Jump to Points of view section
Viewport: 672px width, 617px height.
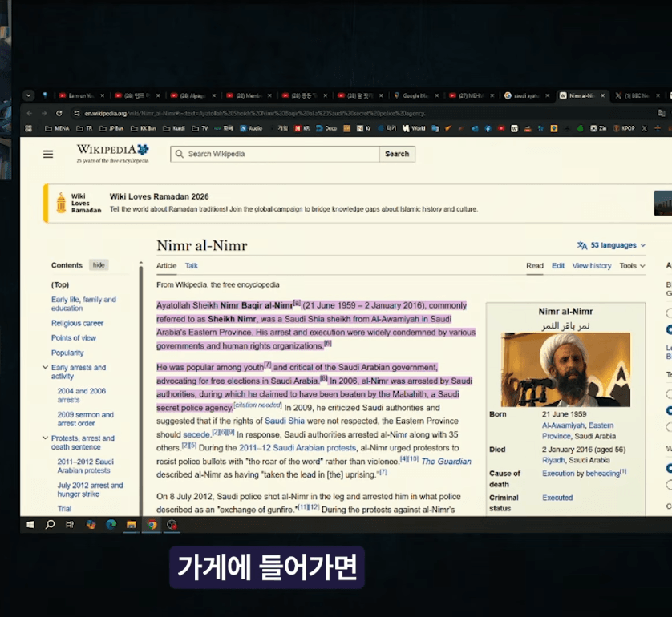[74, 338]
